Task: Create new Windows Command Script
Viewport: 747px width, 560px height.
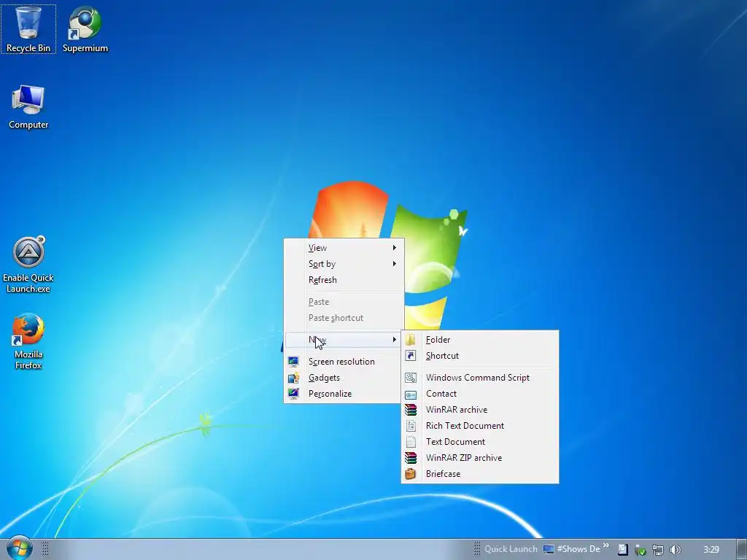Action: (x=480, y=378)
